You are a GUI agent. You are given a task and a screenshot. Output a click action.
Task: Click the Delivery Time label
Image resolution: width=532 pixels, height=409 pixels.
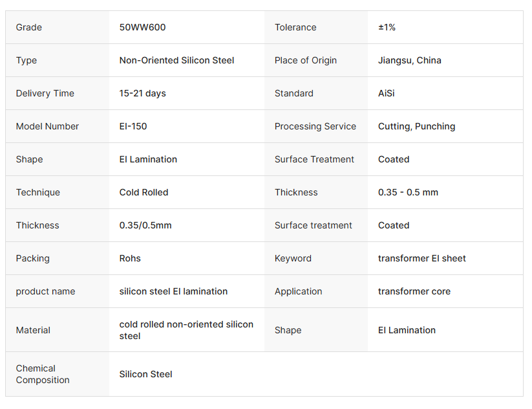45,93
